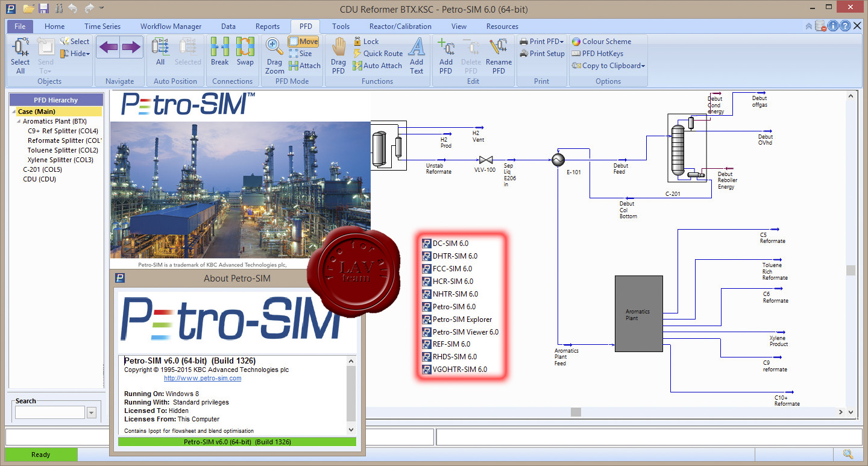Image resolution: width=868 pixels, height=466 pixels.
Task: Click the blue info icon
Action: click(x=833, y=26)
